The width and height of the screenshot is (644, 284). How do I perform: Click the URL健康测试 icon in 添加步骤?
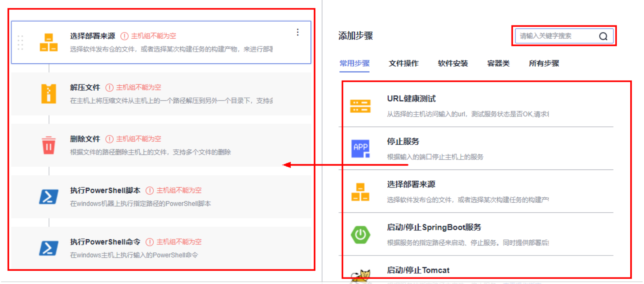(x=360, y=106)
